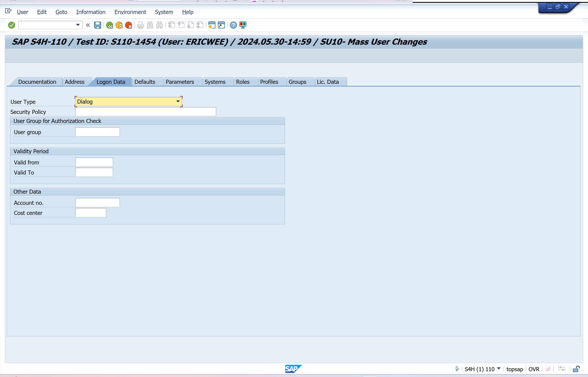588x377 pixels.
Task: Click the green Enter checkmark icon
Action: (12, 25)
